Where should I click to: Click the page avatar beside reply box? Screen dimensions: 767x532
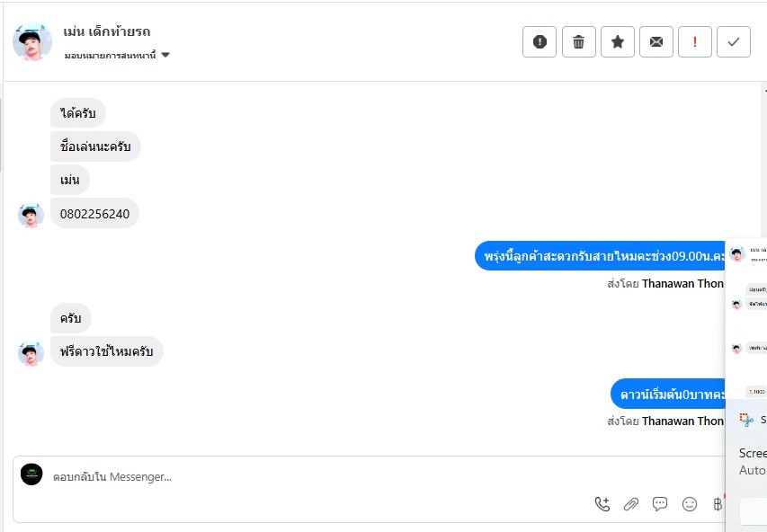pyautogui.click(x=31, y=474)
